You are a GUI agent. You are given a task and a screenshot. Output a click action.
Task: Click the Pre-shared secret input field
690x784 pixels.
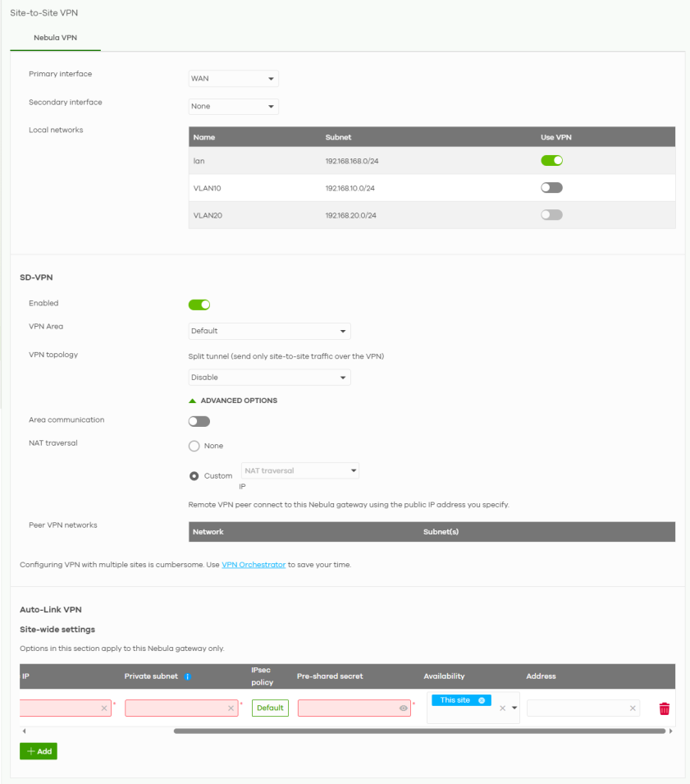click(348, 708)
